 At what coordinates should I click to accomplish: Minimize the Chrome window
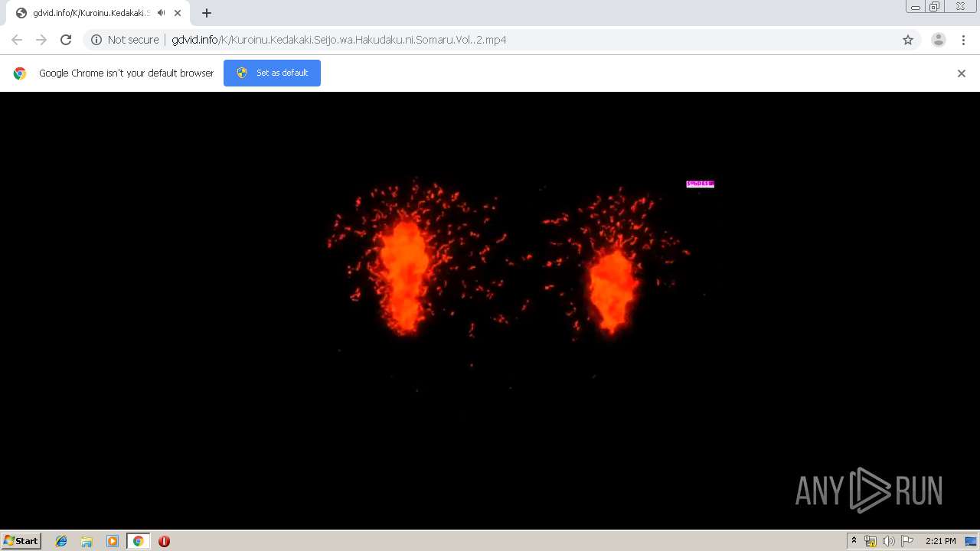point(916,7)
